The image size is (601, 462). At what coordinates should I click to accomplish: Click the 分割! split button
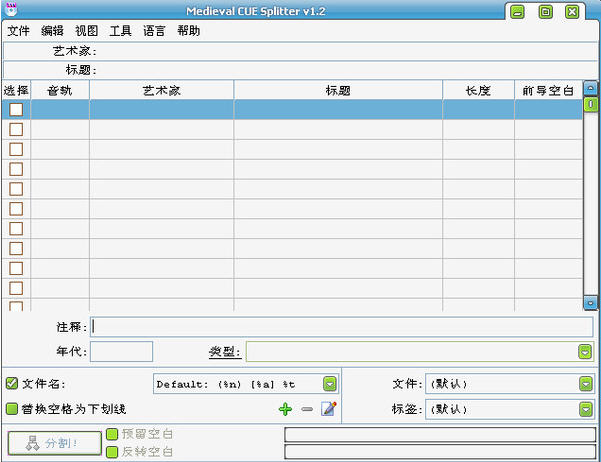click(x=54, y=443)
